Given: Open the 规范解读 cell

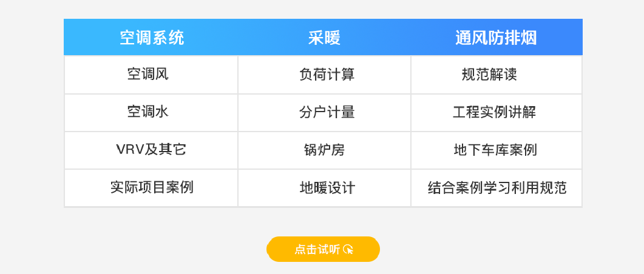Looking at the screenshot, I should click(497, 75).
